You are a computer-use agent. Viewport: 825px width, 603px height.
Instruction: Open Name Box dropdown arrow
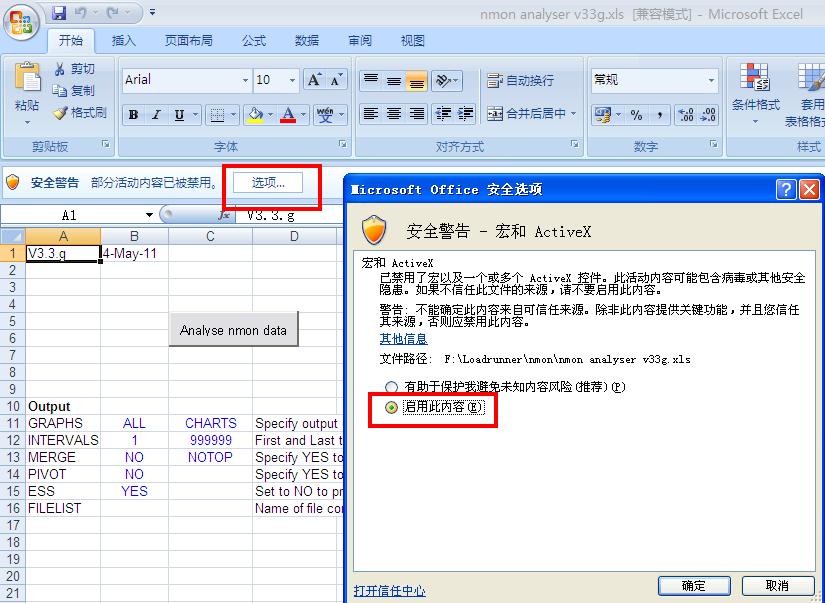149,215
